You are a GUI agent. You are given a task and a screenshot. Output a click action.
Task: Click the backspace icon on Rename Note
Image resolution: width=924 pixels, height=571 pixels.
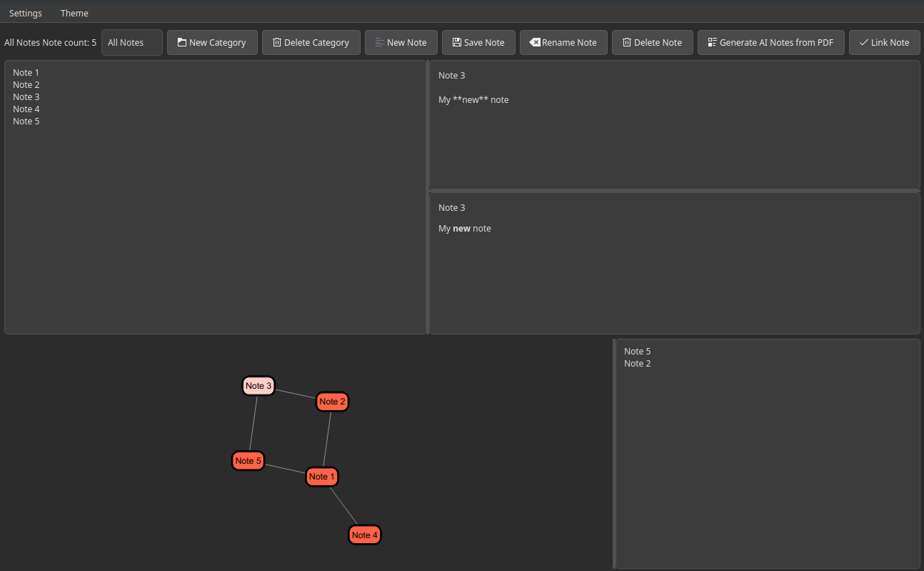click(535, 43)
